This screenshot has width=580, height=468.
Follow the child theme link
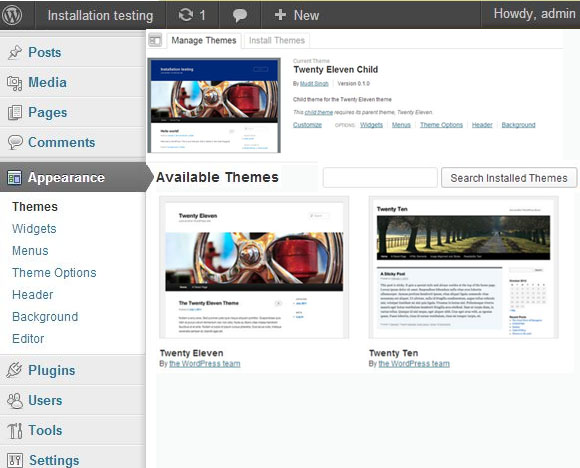pyautogui.click(x=318, y=112)
